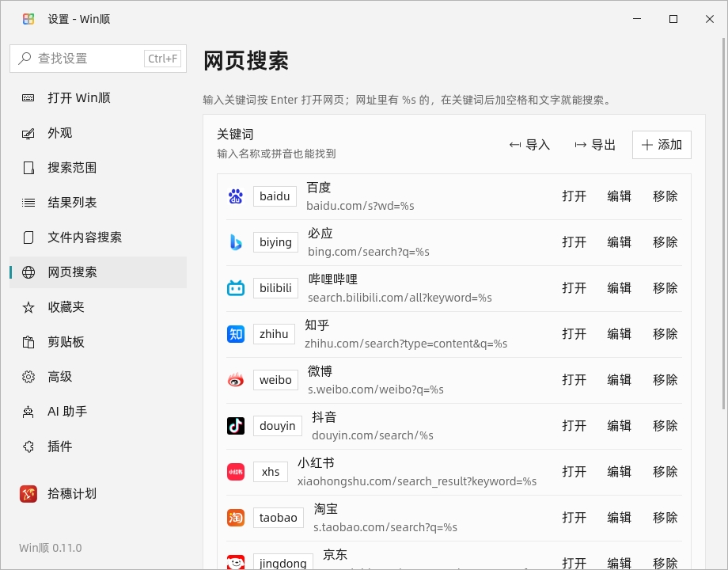This screenshot has height=570, width=728.
Task: Click 编辑 for the zhihu entry
Action: coord(620,334)
